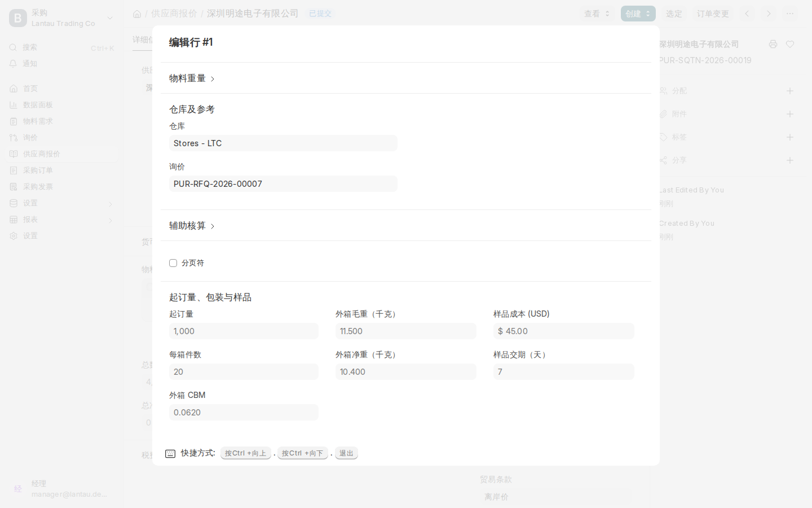This screenshot has width=812, height=508.
Task: Open 数据面板 in the sidebar
Action: click(62, 105)
